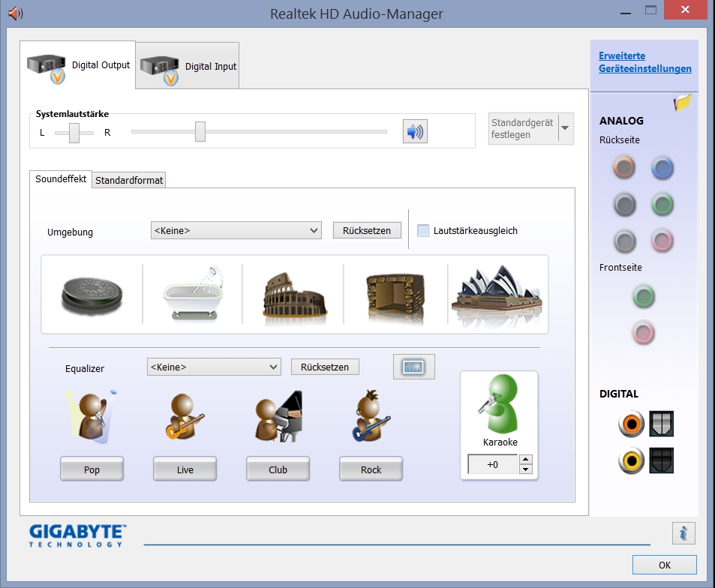Screen dimensions: 715x588
Task: Increase Karaoke key value
Action: click(x=526, y=460)
